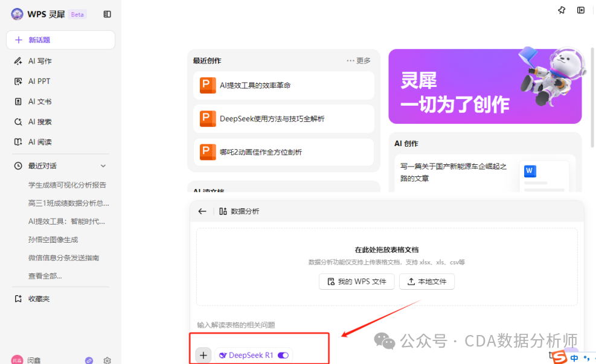Click the Word icon in the AI 创作 card
This screenshot has height=364, width=596.
tap(530, 171)
